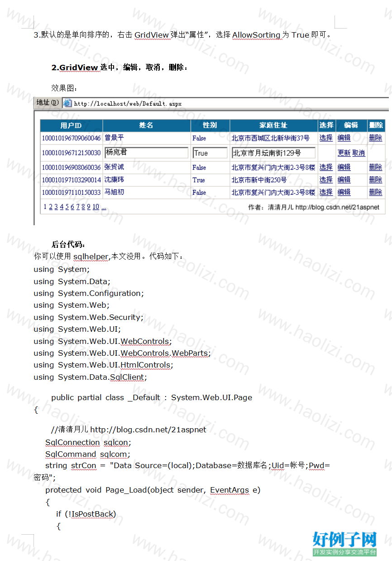Click address cell 北京市西城区北新华街37号

point(271,138)
